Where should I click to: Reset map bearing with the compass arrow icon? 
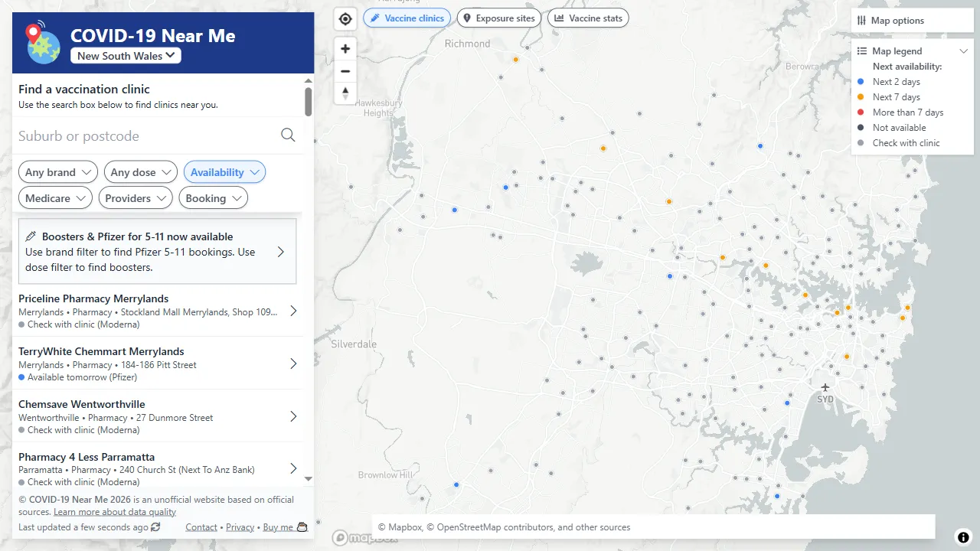[345, 93]
